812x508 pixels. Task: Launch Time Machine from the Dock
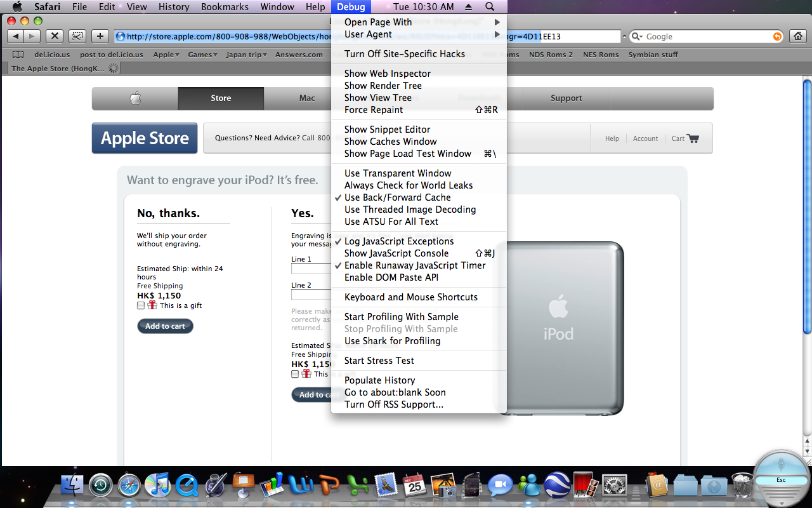point(101,486)
